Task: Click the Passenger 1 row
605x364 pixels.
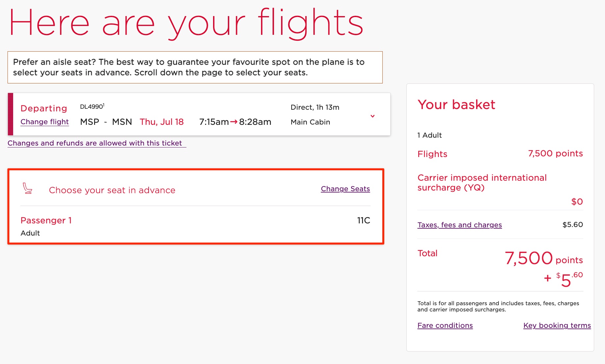Action: (x=46, y=220)
